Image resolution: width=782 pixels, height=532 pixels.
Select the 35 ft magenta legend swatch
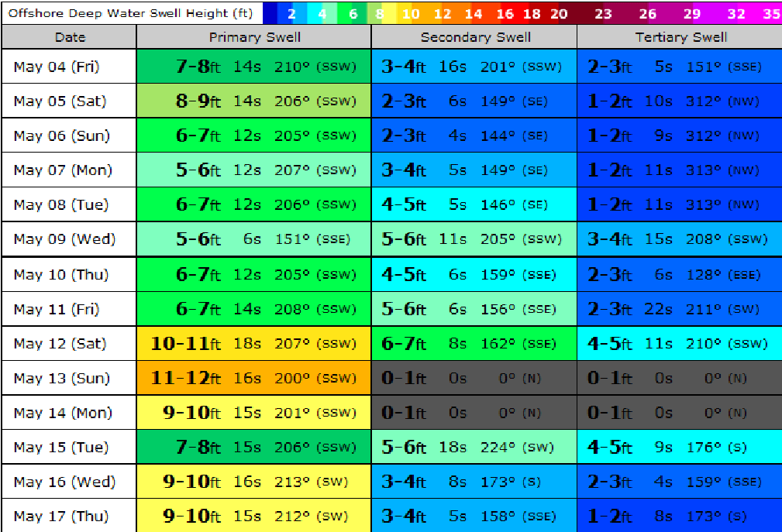click(770, 13)
